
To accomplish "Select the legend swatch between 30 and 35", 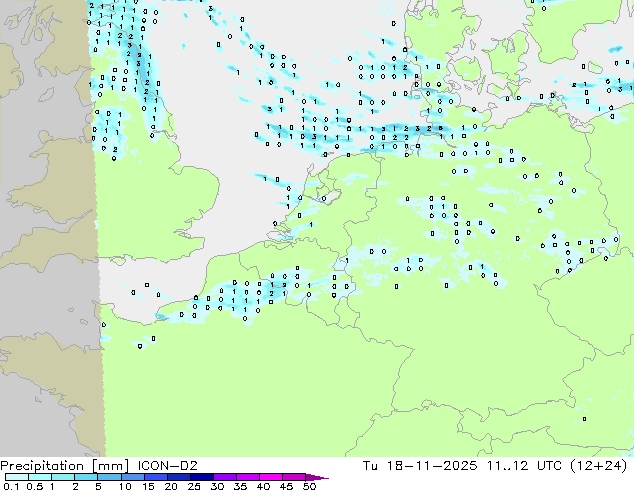I will (225, 477).
